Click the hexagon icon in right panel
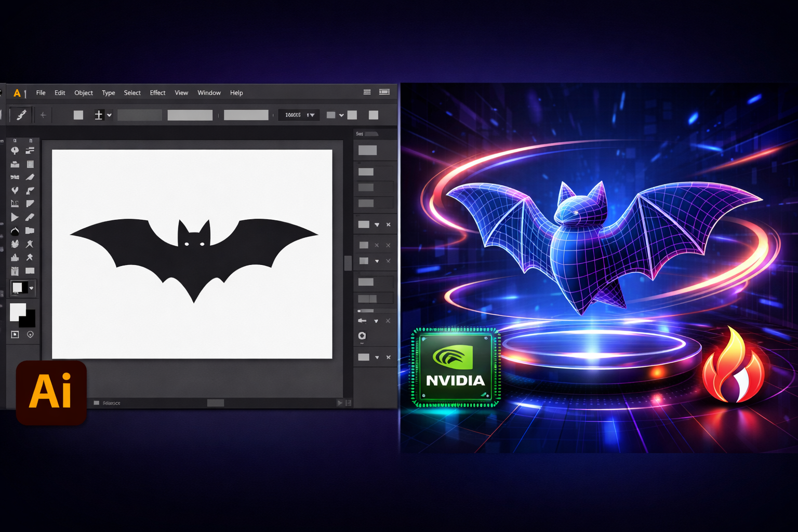 tap(362, 336)
